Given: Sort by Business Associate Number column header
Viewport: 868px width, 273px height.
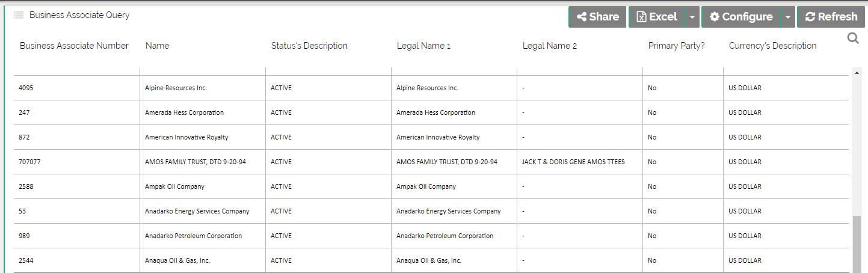Looking at the screenshot, I should [74, 46].
